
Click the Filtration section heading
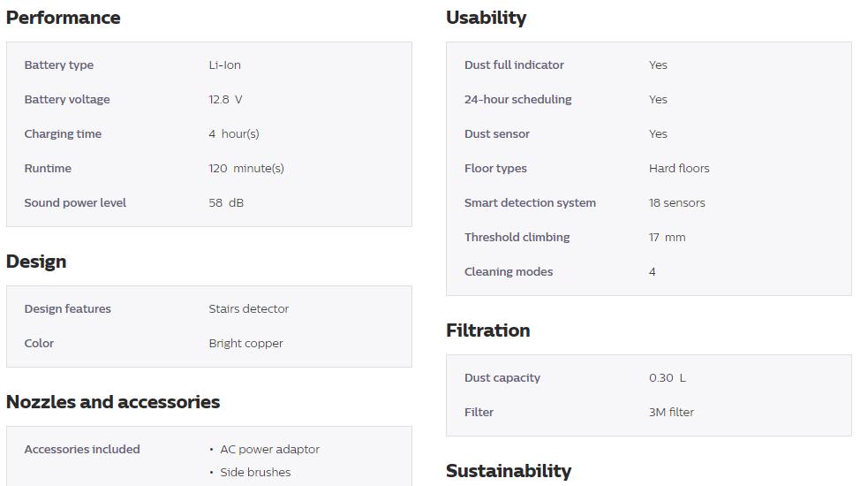pyautogui.click(x=487, y=330)
